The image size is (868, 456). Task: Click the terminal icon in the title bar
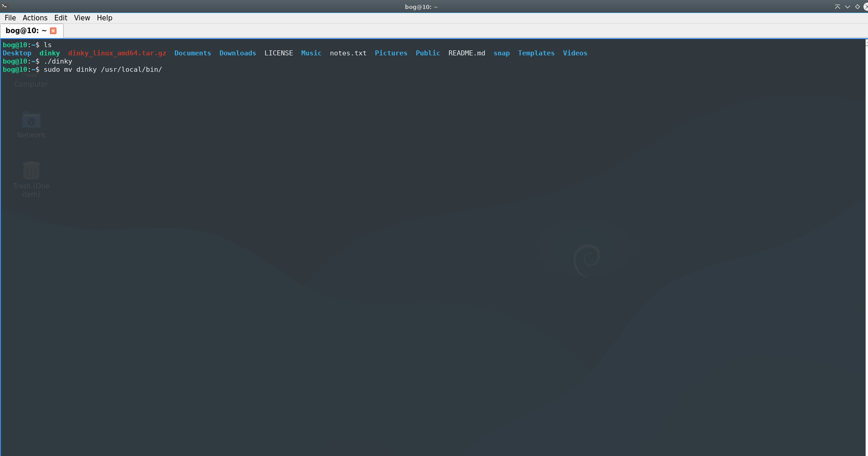pos(4,6)
